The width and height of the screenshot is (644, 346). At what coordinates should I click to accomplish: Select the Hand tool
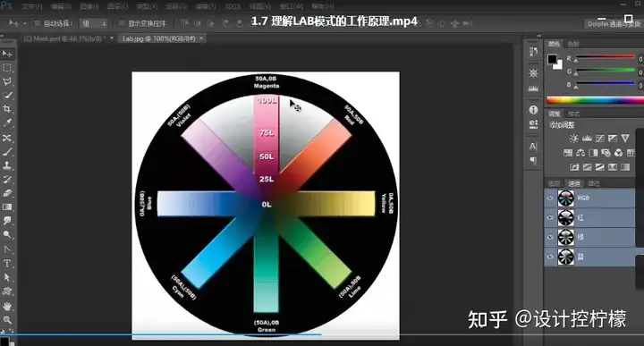[7, 306]
